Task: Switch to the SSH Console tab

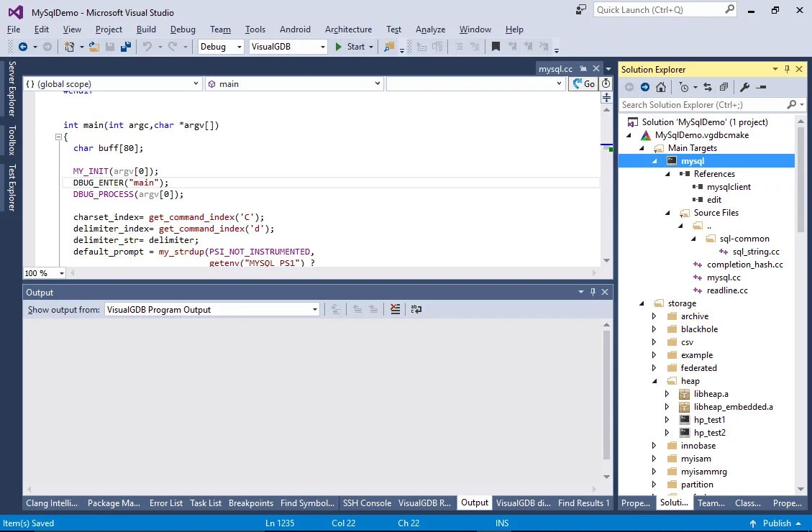Action: point(367,503)
